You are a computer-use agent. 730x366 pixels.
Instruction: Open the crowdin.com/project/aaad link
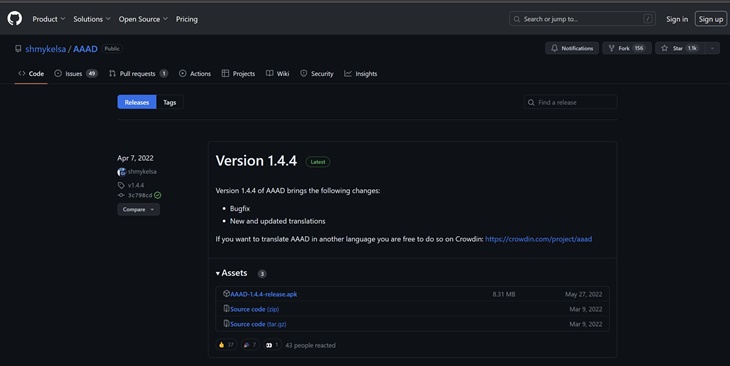coord(539,239)
